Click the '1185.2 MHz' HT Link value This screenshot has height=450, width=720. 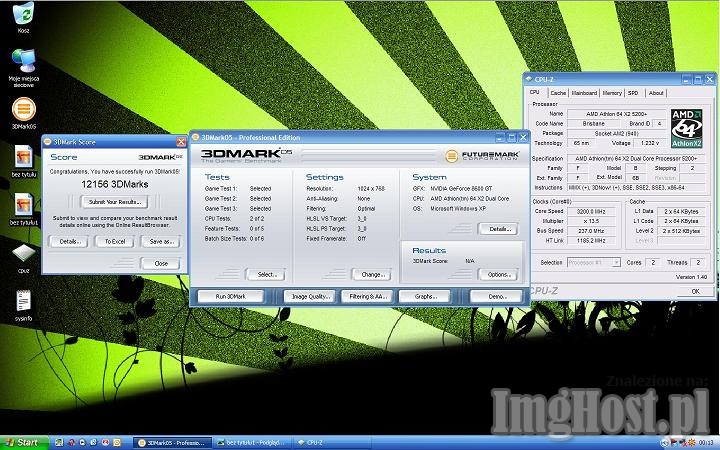pyautogui.click(x=592, y=241)
